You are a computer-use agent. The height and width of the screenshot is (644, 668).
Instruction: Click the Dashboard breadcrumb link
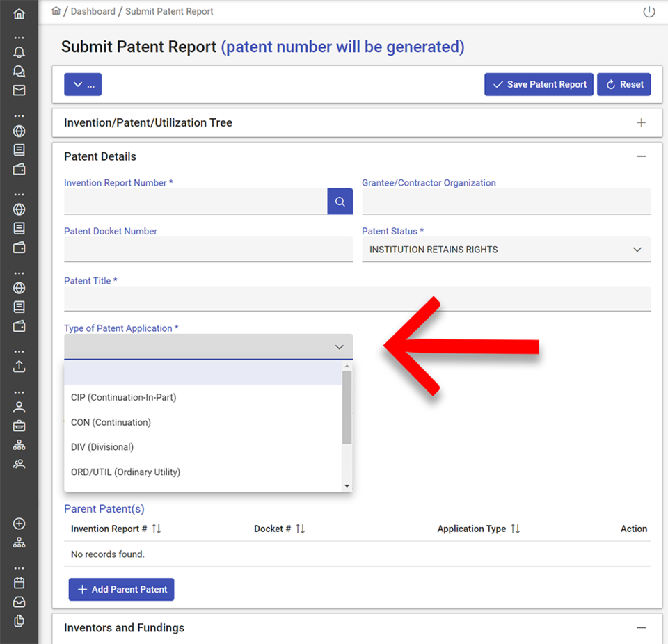coord(93,11)
